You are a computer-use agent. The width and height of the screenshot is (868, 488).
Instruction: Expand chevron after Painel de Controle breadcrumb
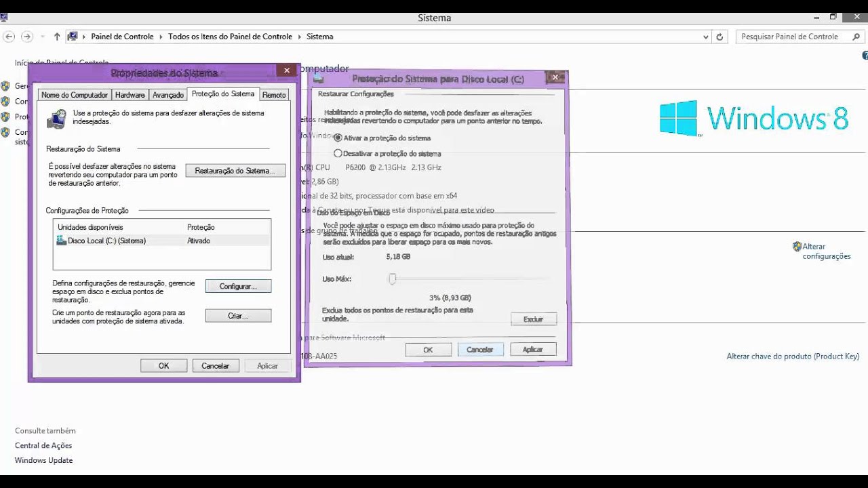click(161, 37)
